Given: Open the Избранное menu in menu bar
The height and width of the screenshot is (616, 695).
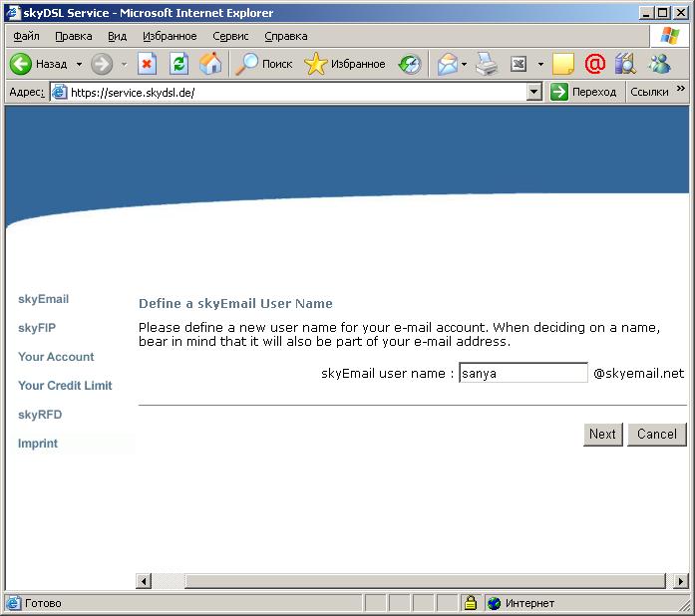Looking at the screenshot, I should point(170,36).
